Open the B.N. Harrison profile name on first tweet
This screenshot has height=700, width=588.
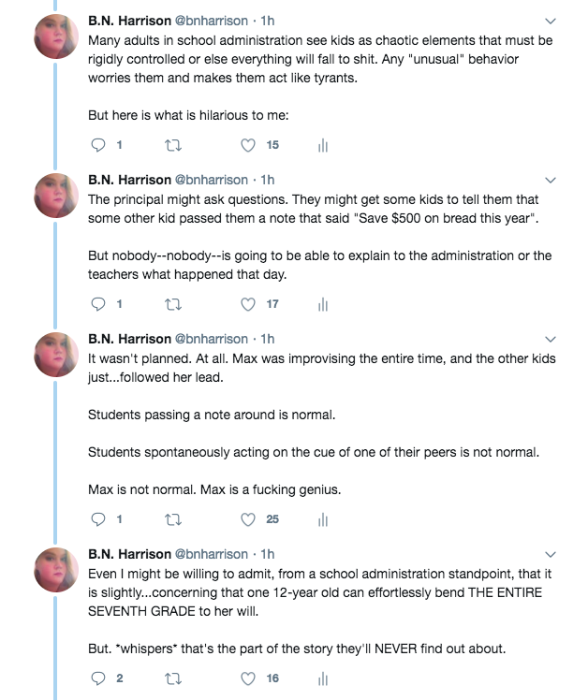129,21
